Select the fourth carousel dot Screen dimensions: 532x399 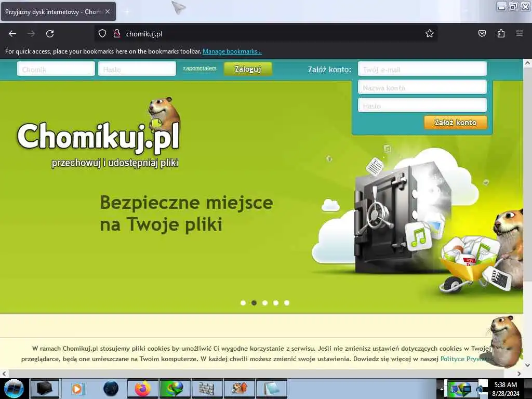pyautogui.click(x=276, y=303)
